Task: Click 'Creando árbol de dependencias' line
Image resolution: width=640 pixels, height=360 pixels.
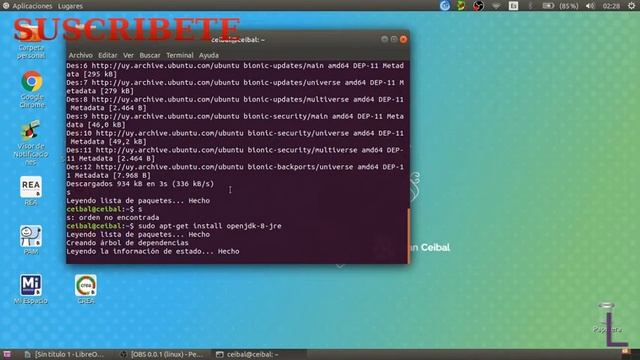Action: tap(127, 243)
